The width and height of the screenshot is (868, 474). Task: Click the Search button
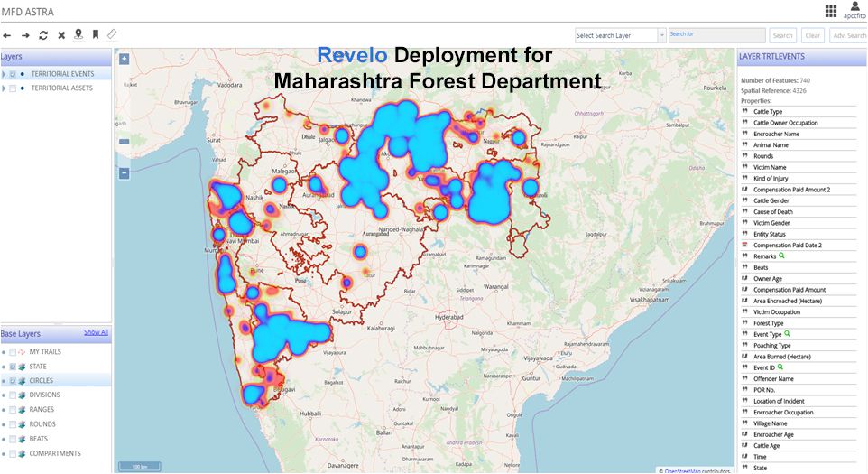pyautogui.click(x=782, y=35)
